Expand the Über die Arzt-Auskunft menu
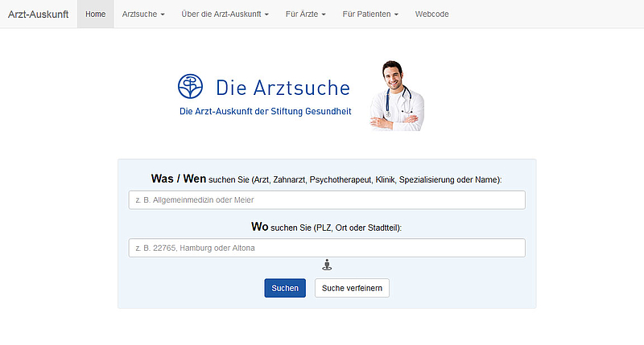Screen dimensions: 644x345 (x=225, y=14)
